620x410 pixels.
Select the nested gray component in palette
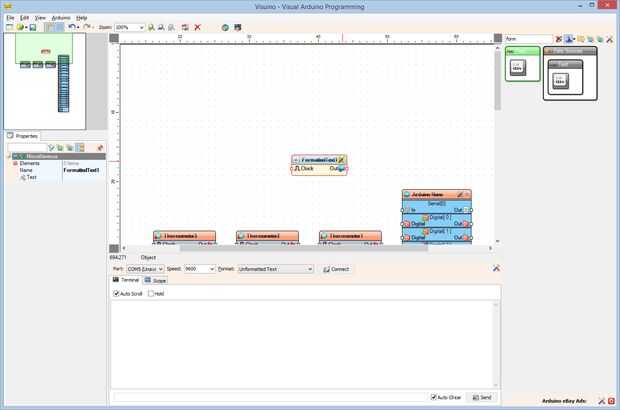point(565,78)
